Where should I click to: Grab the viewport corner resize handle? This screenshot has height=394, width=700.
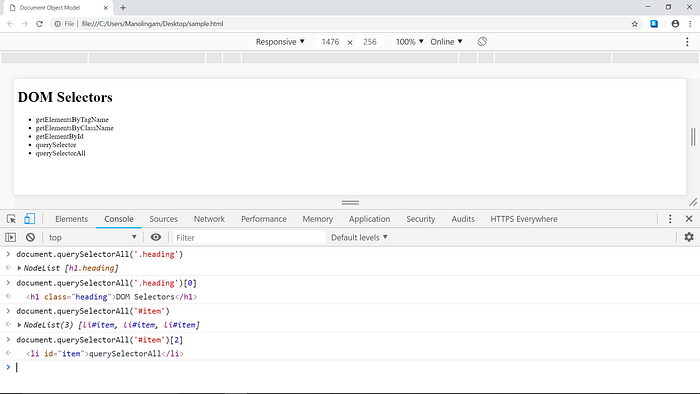(693, 202)
